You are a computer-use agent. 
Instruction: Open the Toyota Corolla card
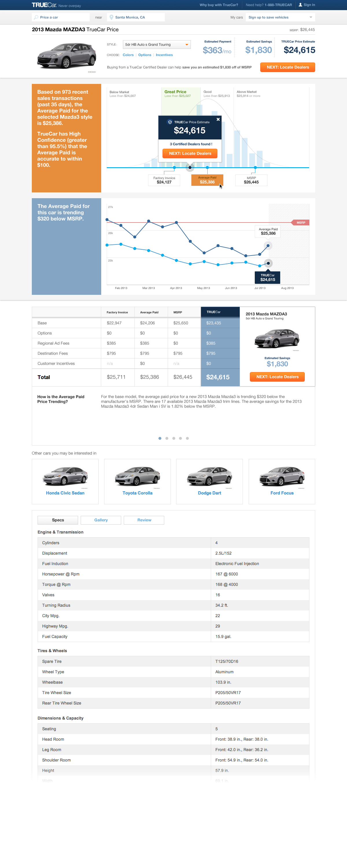(x=137, y=481)
